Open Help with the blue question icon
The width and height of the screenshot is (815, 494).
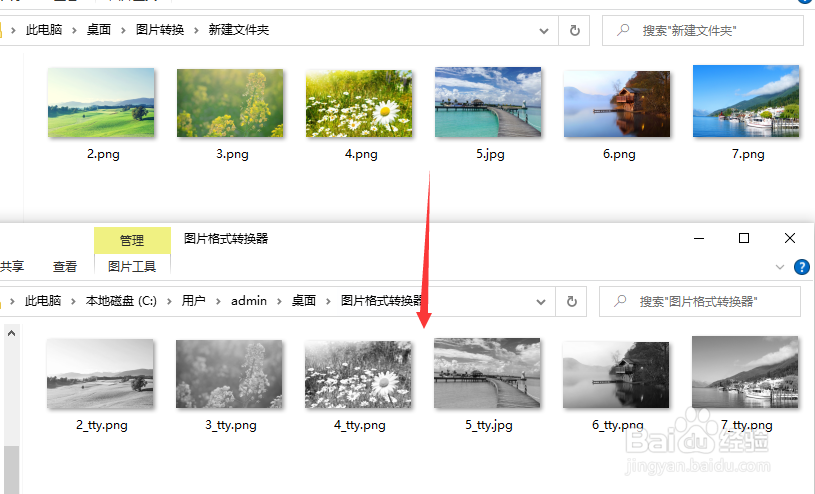tap(801, 267)
